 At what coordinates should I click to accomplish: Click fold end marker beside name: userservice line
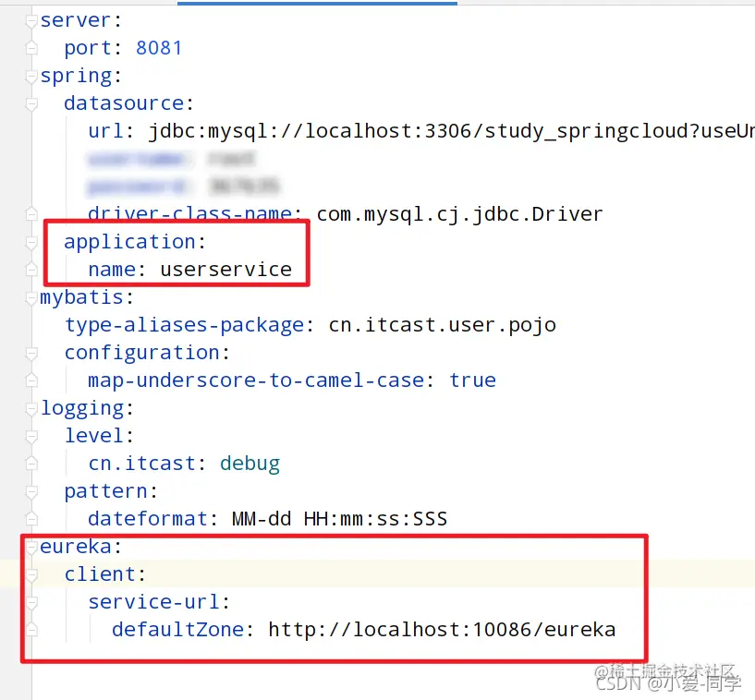31,270
